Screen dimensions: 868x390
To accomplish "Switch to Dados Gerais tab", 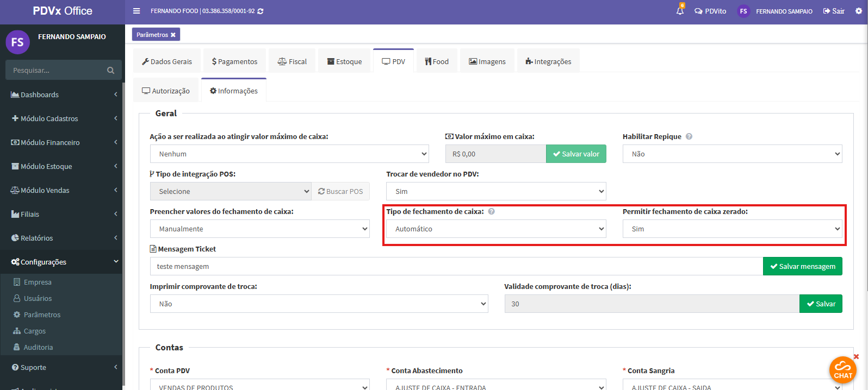I will (167, 61).
